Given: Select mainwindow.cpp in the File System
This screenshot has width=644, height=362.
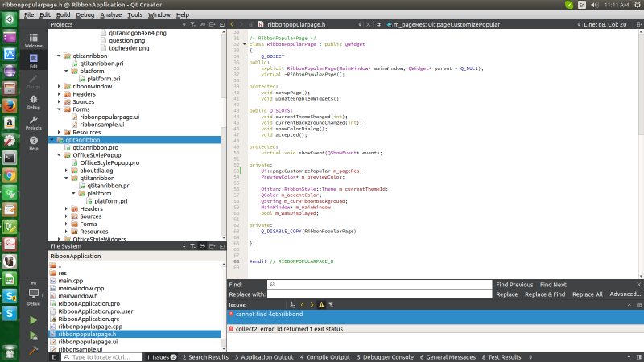Looking at the screenshot, I should click(x=81, y=288).
